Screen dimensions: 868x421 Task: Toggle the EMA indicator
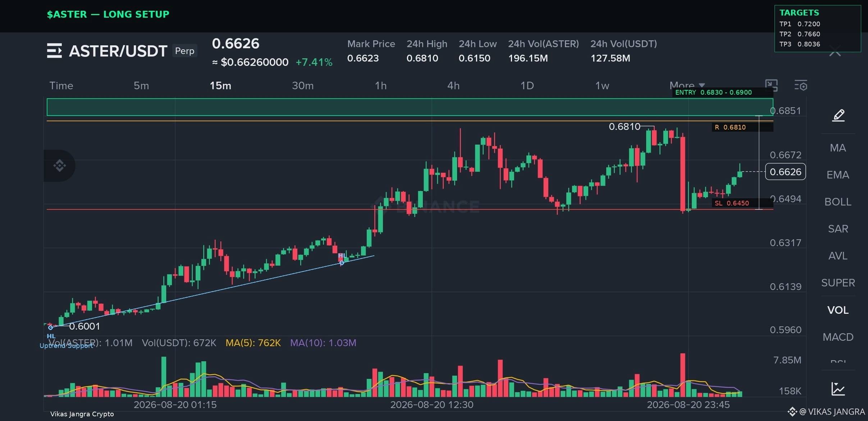point(838,175)
